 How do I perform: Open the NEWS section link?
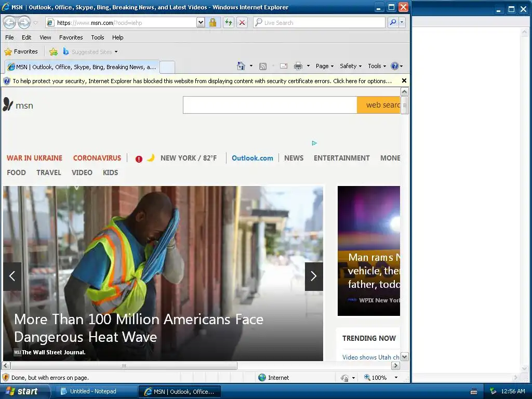click(x=294, y=158)
